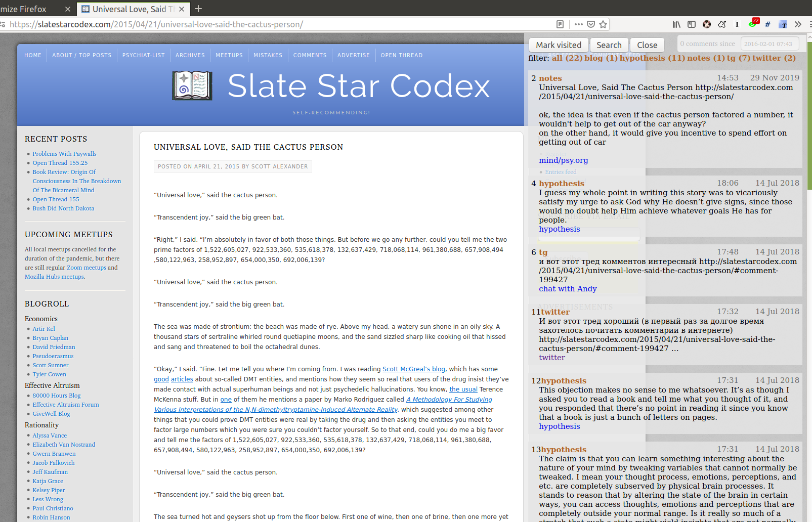Close the Universal Love tab

(182, 9)
